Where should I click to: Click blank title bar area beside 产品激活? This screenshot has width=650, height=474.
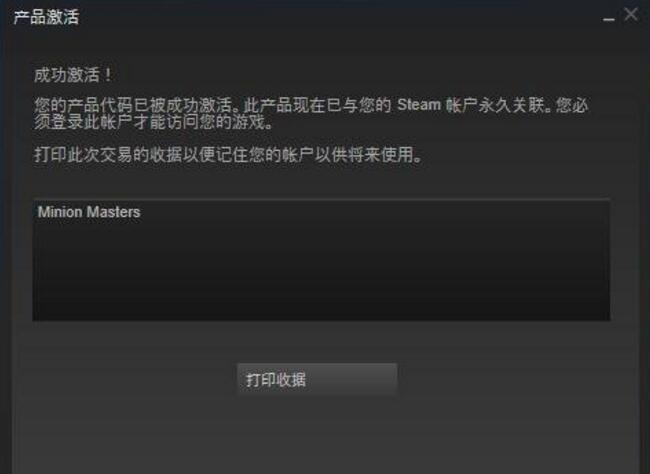(332, 17)
